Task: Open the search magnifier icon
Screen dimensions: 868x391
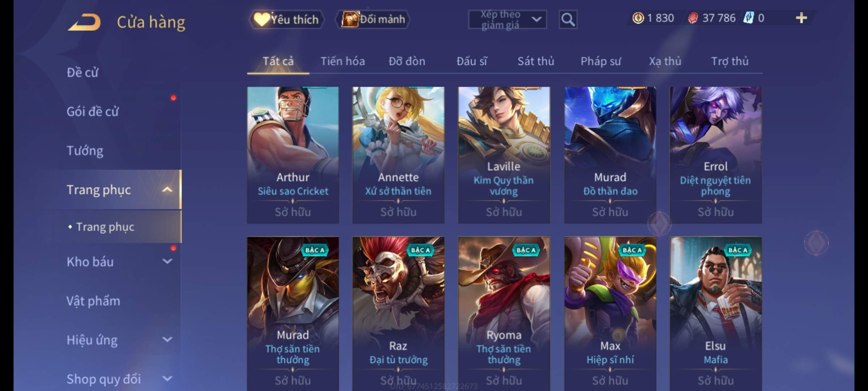Action: pos(568,20)
